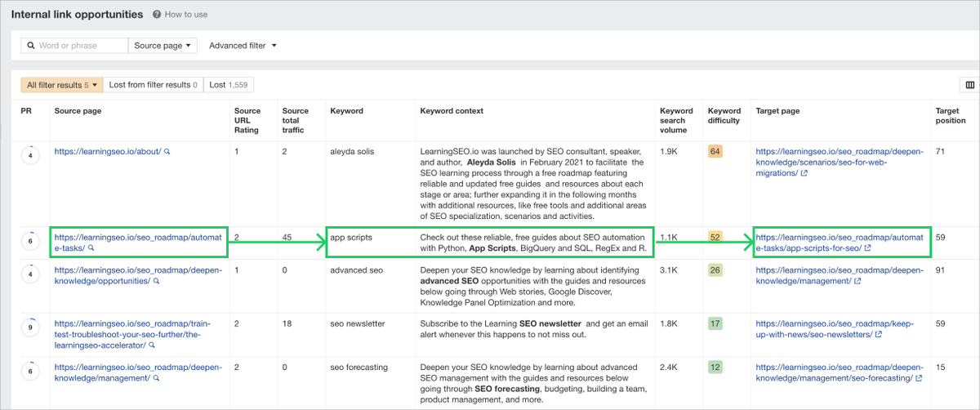Open the seo-for-web-migrations target page link
This screenshot has height=410, width=980.
tap(840, 163)
